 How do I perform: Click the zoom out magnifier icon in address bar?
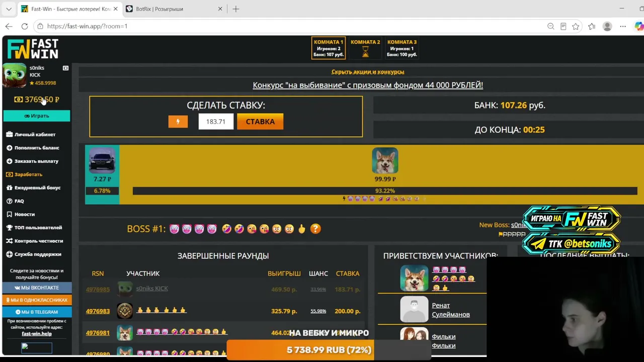[x=550, y=26]
